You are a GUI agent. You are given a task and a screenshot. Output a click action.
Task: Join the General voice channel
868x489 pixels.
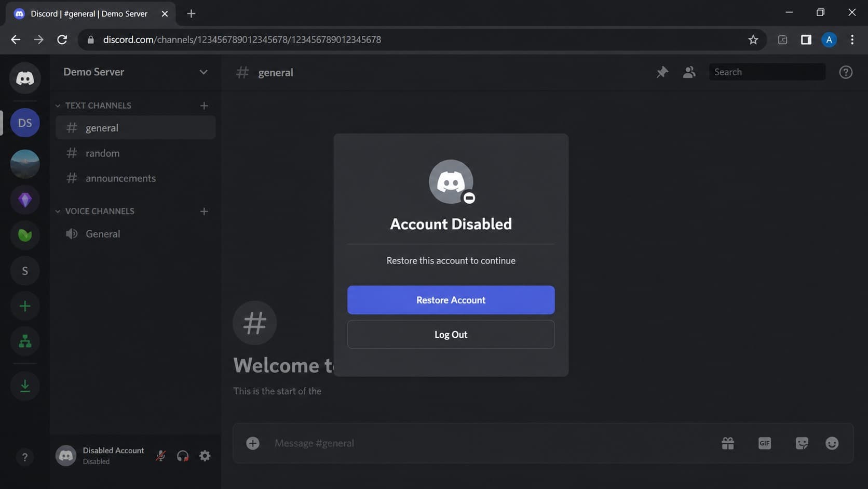[x=135, y=234]
